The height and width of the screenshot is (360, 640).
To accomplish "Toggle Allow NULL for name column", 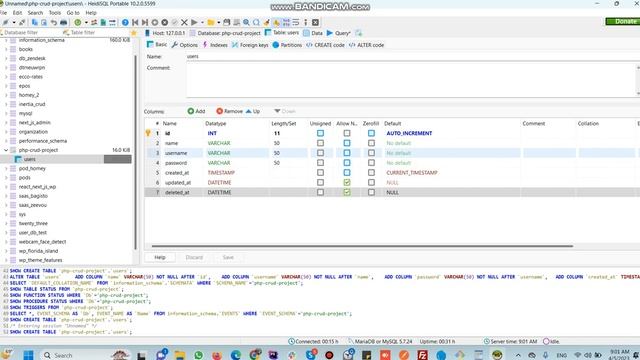I will pyautogui.click(x=347, y=143).
